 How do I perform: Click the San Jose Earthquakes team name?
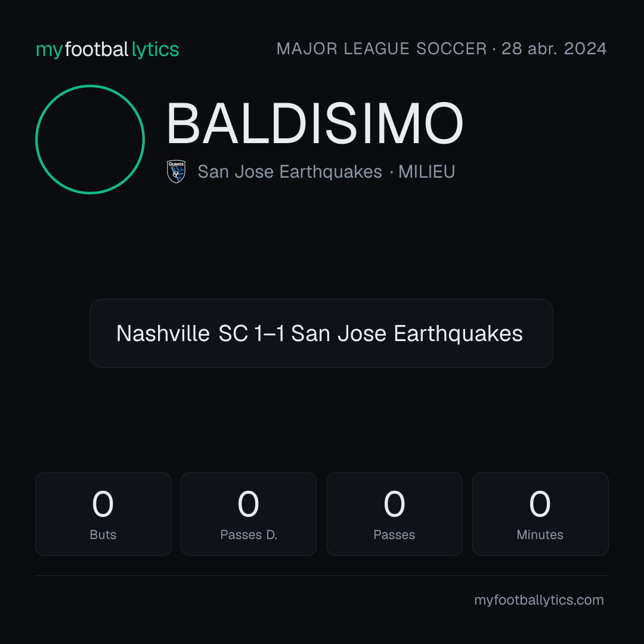coord(290,172)
